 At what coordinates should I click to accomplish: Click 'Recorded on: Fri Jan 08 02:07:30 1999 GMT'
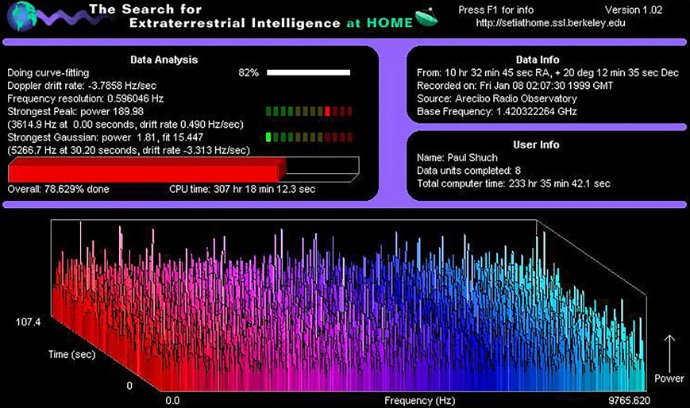[515, 85]
